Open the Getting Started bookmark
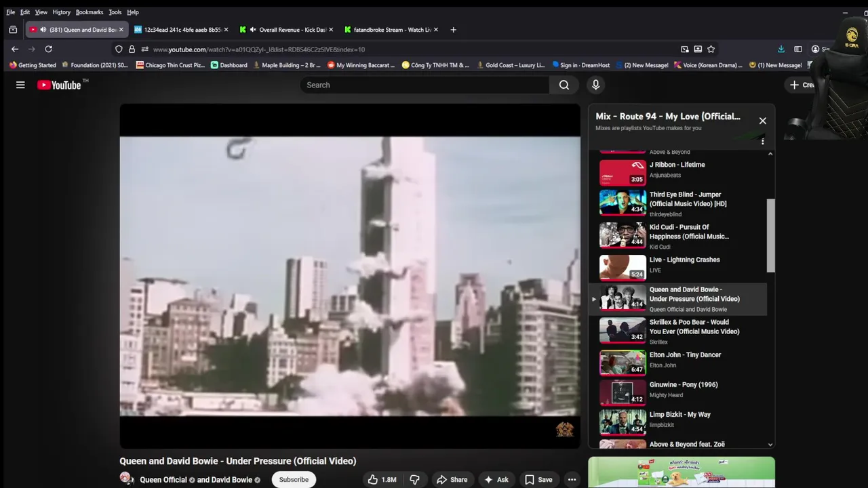Viewport: 868px width, 488px height. (x=33, y=65)
